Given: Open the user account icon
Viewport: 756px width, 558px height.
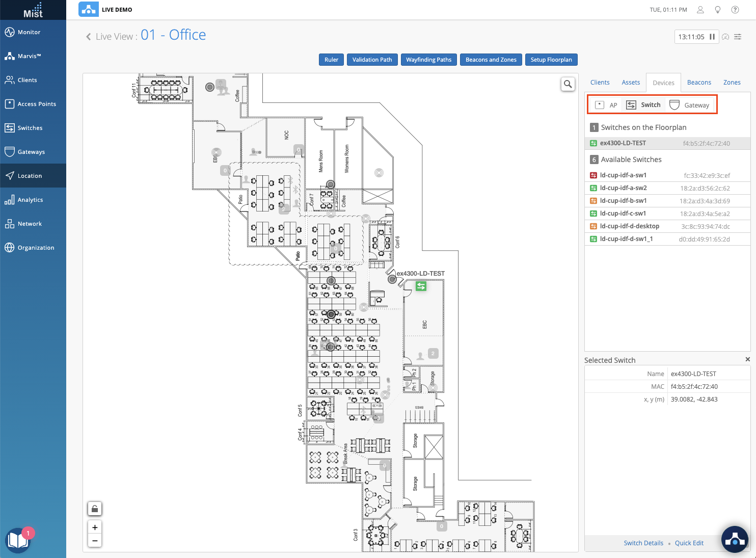Looking at the screenshot, I should tap(700, 10).
